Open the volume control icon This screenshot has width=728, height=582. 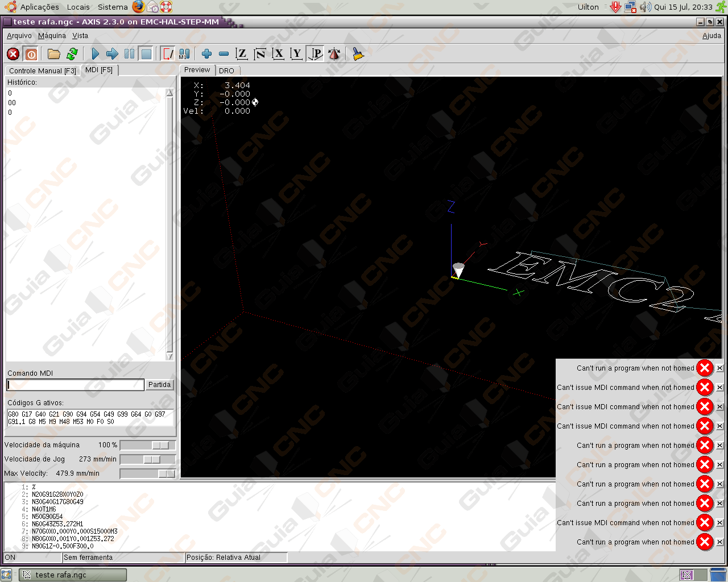tap(645, 7)
